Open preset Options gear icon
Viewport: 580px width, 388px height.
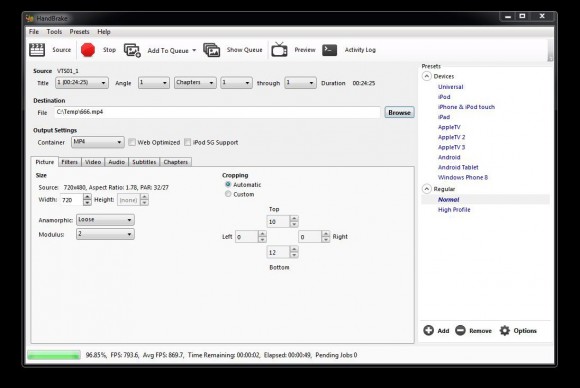point(505,330)
